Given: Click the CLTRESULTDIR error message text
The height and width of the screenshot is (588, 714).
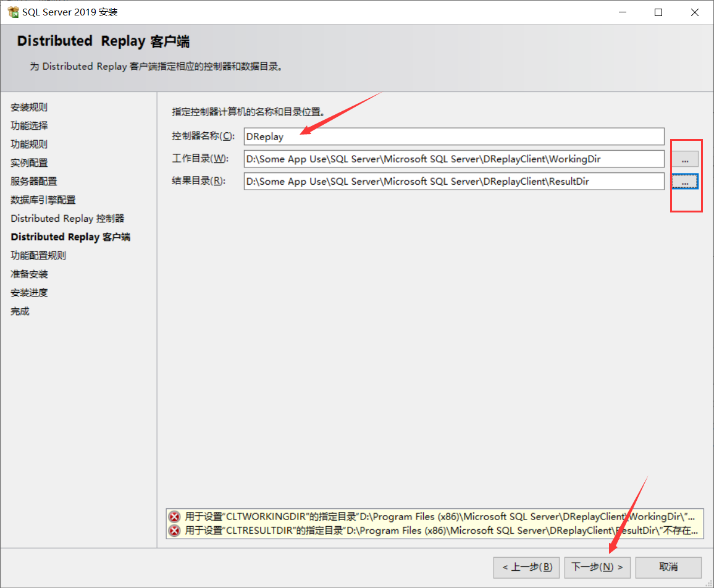Looking at the screenshot, I should [x=441, y=531].
